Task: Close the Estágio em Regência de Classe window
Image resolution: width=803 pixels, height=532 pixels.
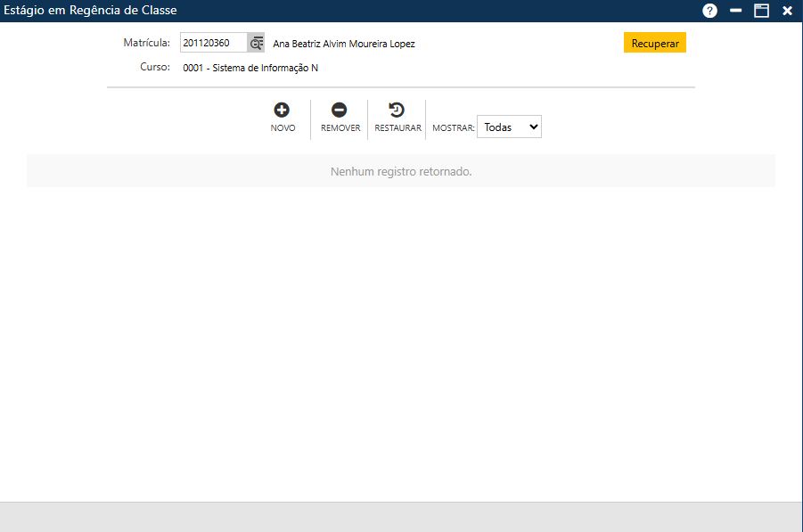Action: coord(787,11)
